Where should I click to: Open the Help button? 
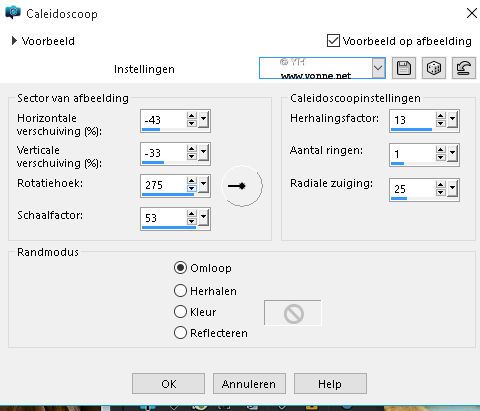coord(330,384)
